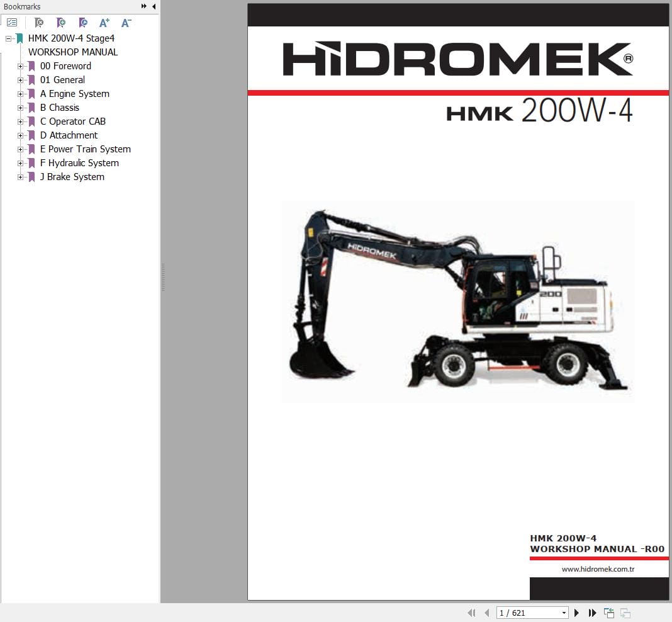672x622 pixels.
Task: Go to the D Attachment chapter
Action: tap(69, 135)
